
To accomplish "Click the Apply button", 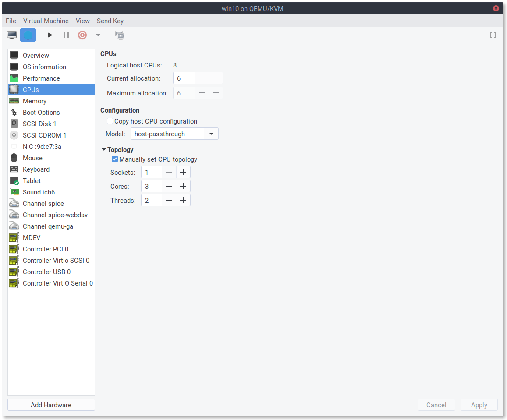I will click(479, 405).
